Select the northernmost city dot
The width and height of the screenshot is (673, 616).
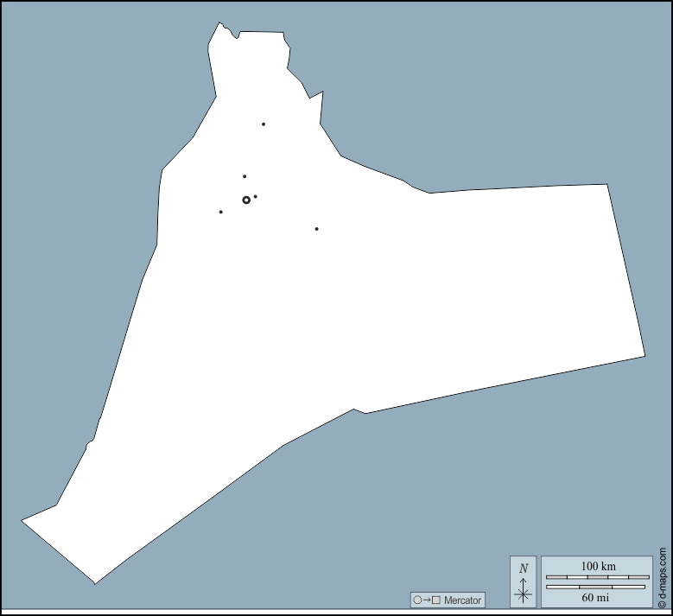pyautogui.click(x=263, y=124)
